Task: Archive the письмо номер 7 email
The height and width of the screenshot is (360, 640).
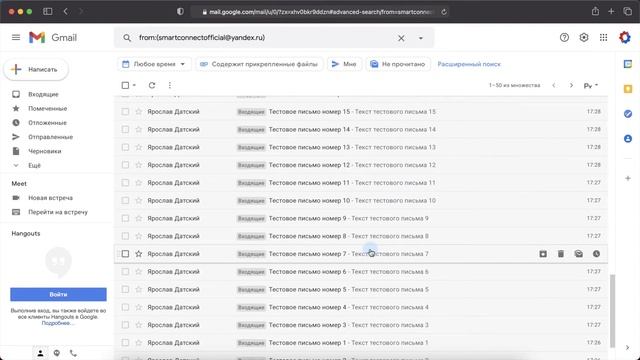Action: tap(543, 254)
